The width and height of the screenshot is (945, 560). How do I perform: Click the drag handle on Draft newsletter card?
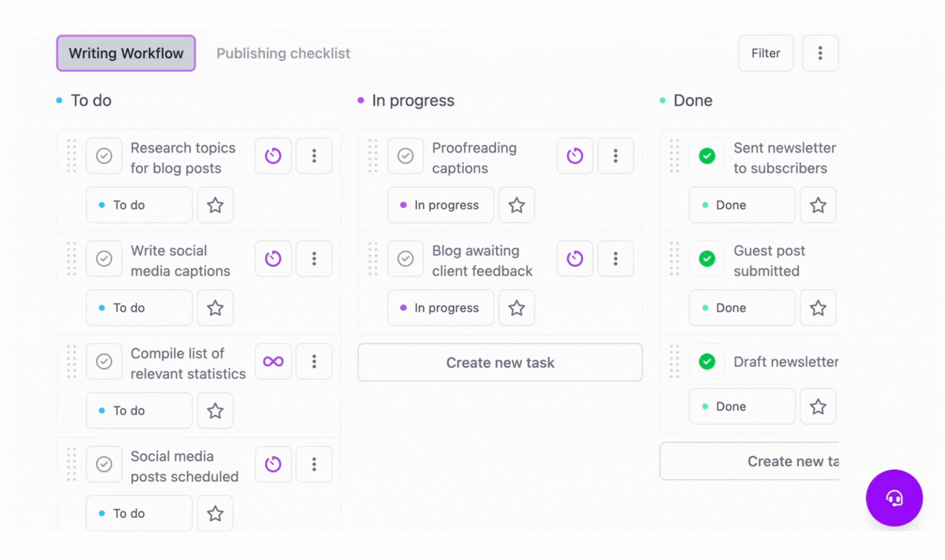point(674,362)
